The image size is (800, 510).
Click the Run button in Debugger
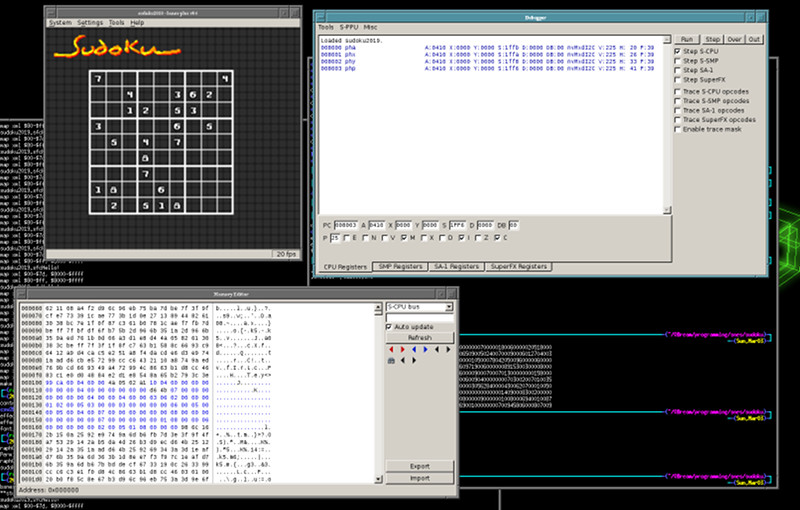click(x=687, y=39)
